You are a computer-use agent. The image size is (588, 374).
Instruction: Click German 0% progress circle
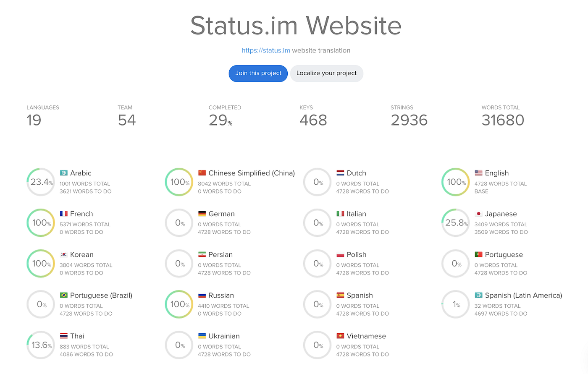coord(179,223)
